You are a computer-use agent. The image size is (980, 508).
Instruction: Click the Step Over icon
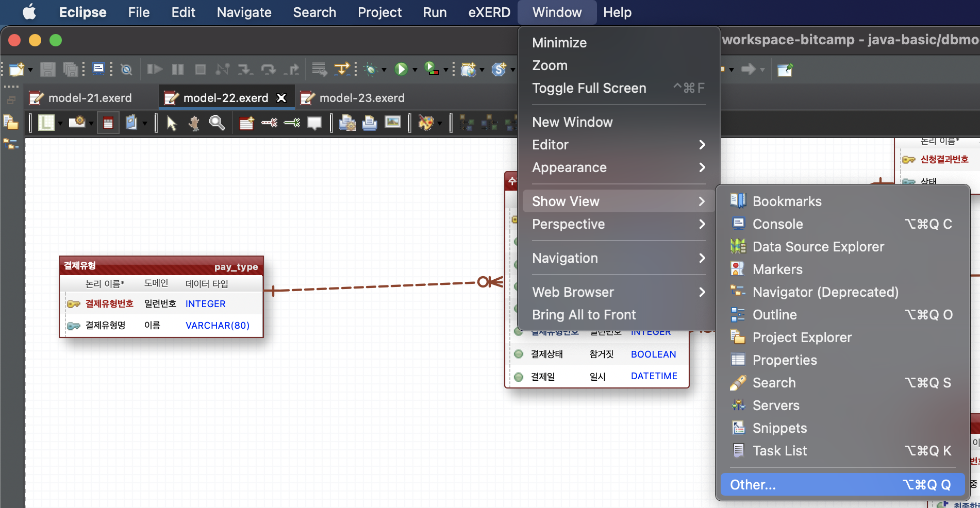tap(269, 69)
